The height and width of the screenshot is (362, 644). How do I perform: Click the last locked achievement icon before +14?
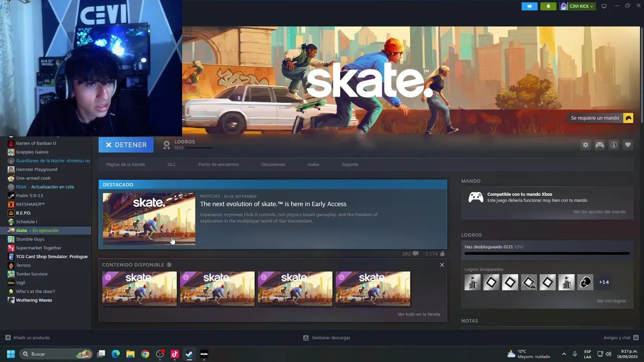click(585, 283)
